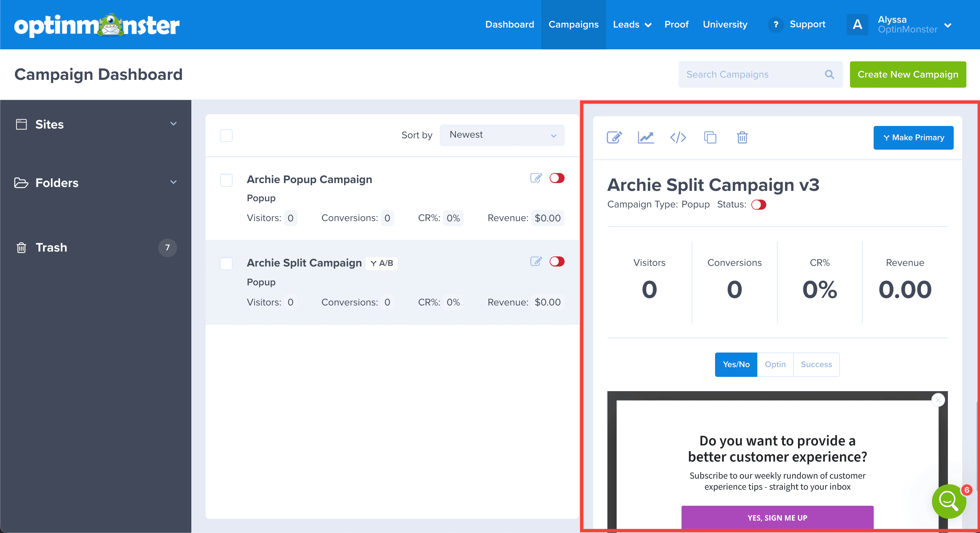Rename Archie Popup Campaign using its pencil icon
Screen dimensions: 980x533
pyautogui.click(x=536, y=178)
